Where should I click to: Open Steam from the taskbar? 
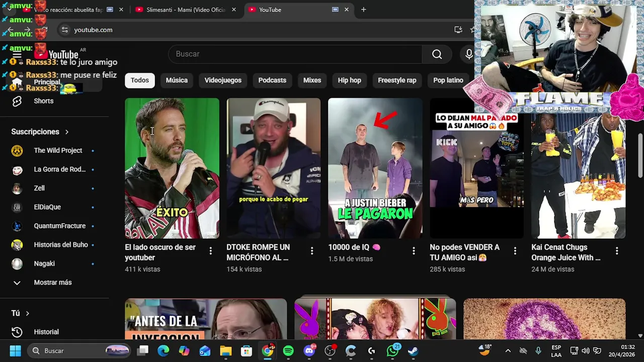pyautogui.click(x=413, y=351)
